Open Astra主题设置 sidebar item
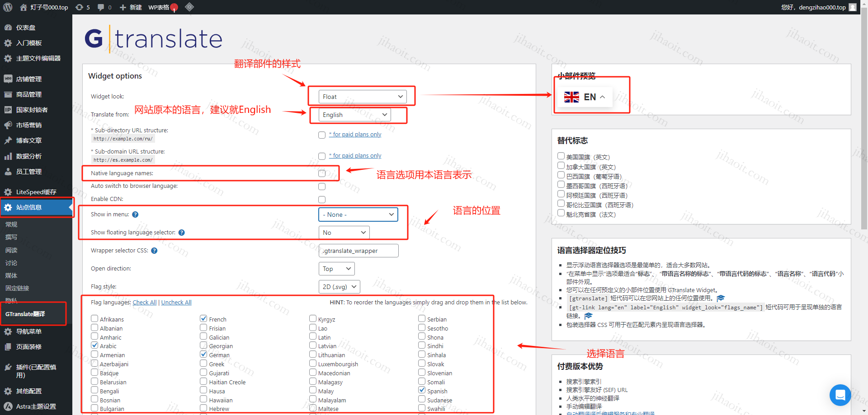Viewport: 868px width, 415px height. (x=36, y=406)
